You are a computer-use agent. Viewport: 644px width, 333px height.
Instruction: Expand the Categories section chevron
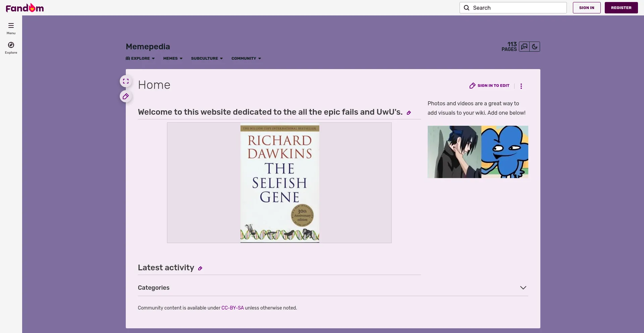(x=523, y=288)
